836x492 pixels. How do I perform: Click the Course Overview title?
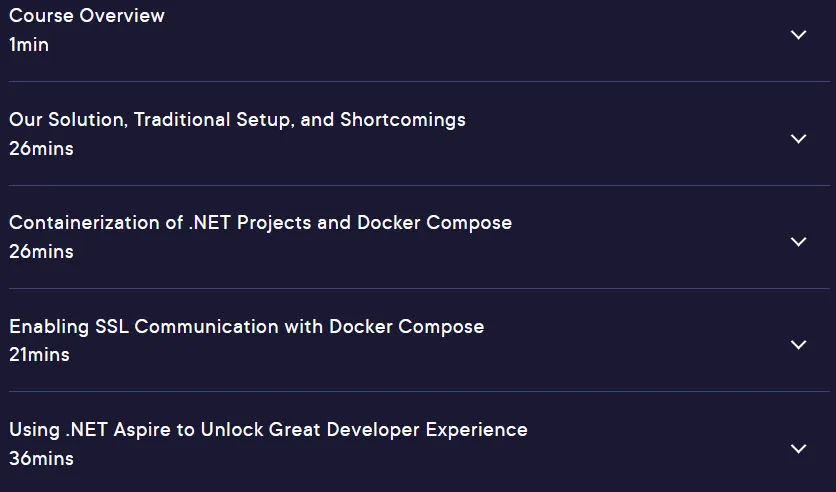point(87,15)
